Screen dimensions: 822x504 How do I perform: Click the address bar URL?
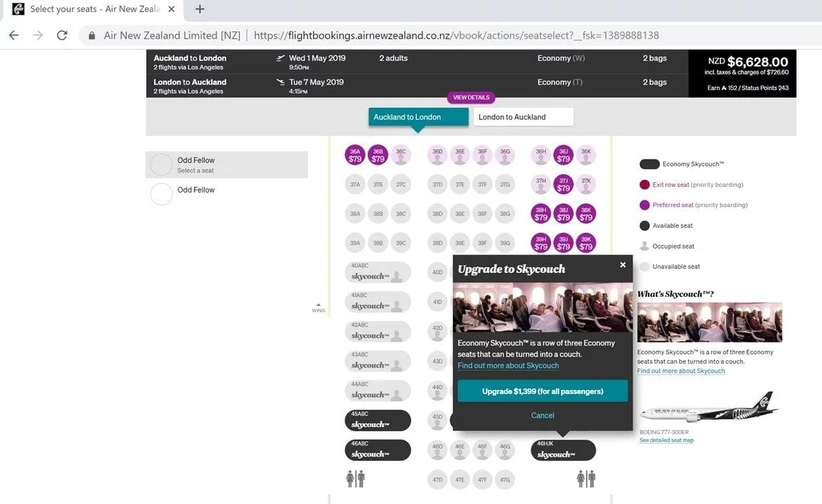[x=456, y=35]
